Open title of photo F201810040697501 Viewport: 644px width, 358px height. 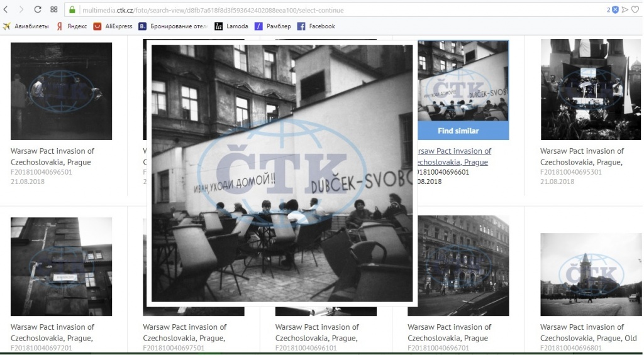184,333
